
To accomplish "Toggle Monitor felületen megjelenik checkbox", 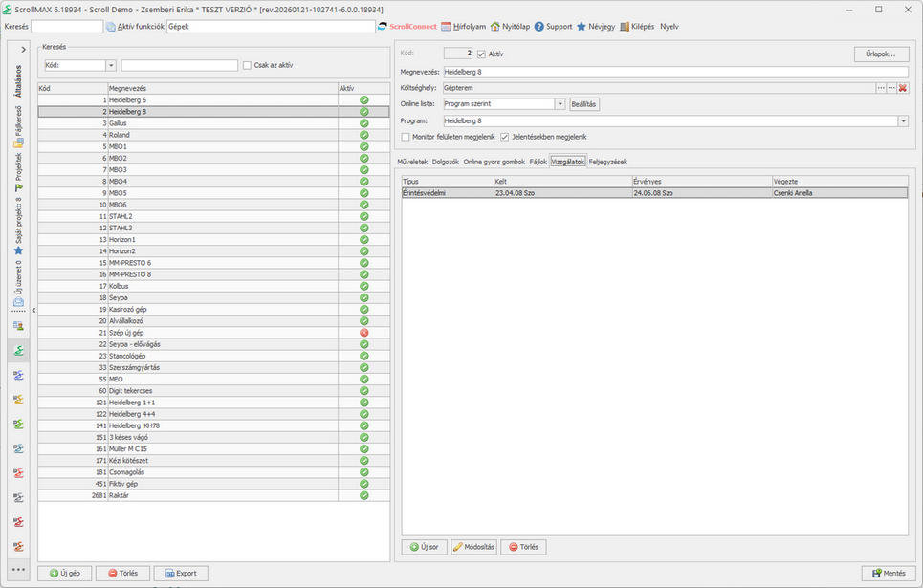I will (x=406, y=137).
